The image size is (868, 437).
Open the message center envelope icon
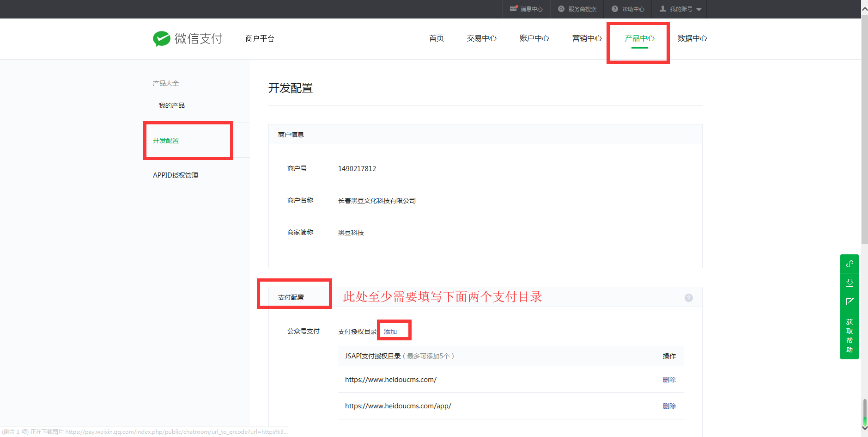click(x=514, y=9)
